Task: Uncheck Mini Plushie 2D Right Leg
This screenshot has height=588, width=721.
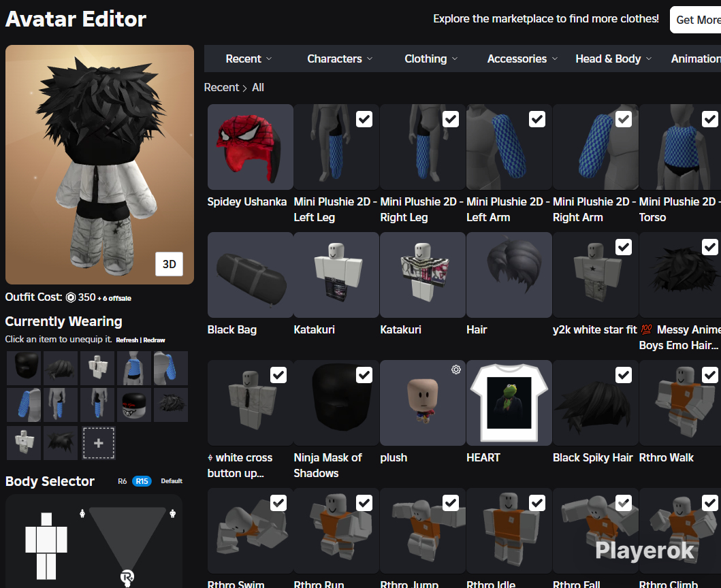Action: 451,119
